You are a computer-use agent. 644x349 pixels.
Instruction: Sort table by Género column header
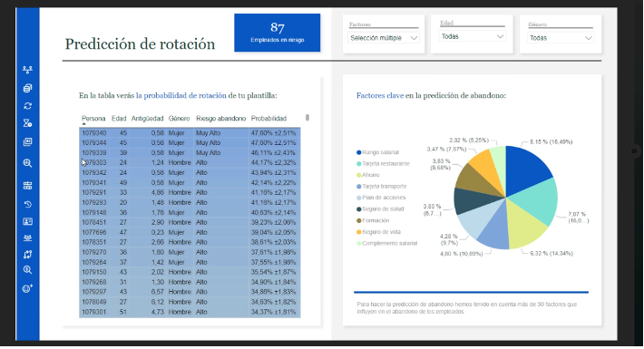(x=179, y=118)
